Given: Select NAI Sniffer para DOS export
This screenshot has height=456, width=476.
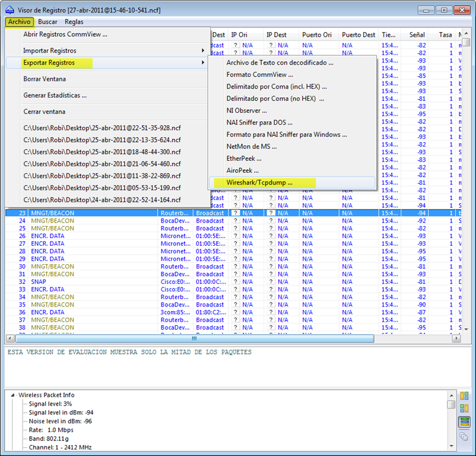Looking at the screenshot, I should coord(259,123).
